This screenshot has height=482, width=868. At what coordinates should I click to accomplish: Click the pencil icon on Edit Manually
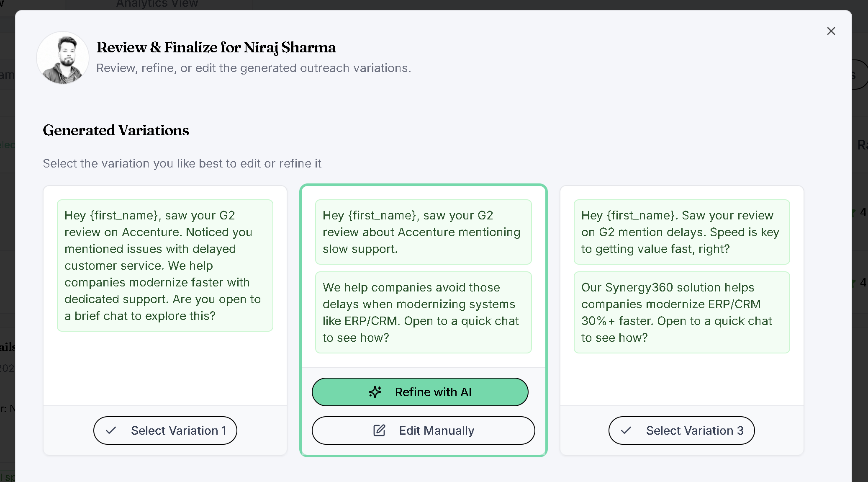click(379, 430)
